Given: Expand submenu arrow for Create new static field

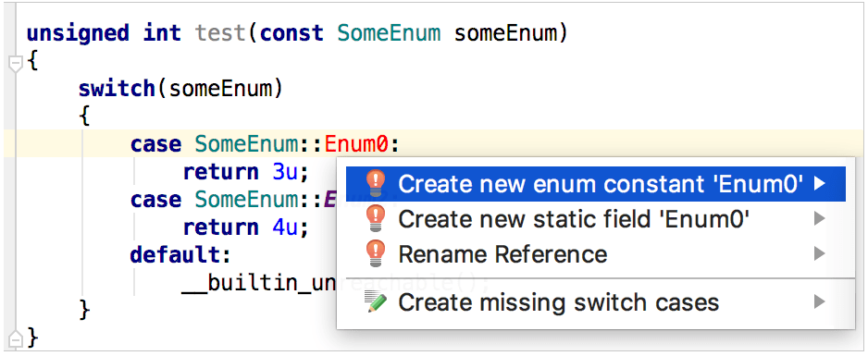Looking at the screenshot, I should click(x=820, y=219).
